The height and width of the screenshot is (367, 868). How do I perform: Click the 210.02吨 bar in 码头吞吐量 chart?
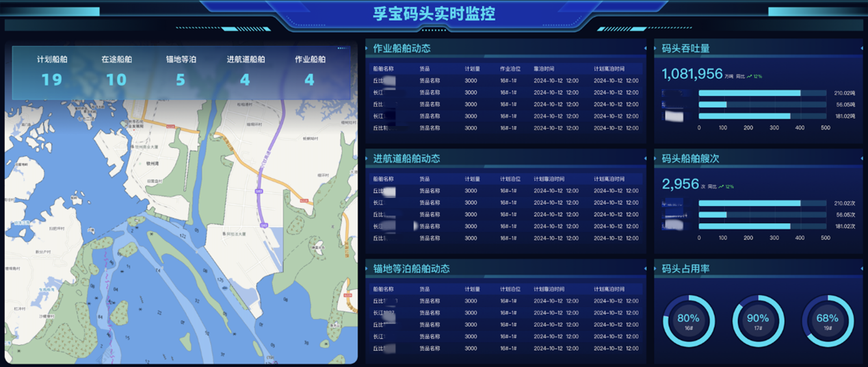750,93
